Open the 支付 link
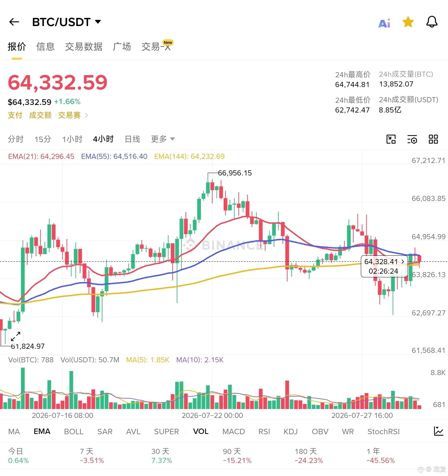448x476 pixels. [15, 115]
